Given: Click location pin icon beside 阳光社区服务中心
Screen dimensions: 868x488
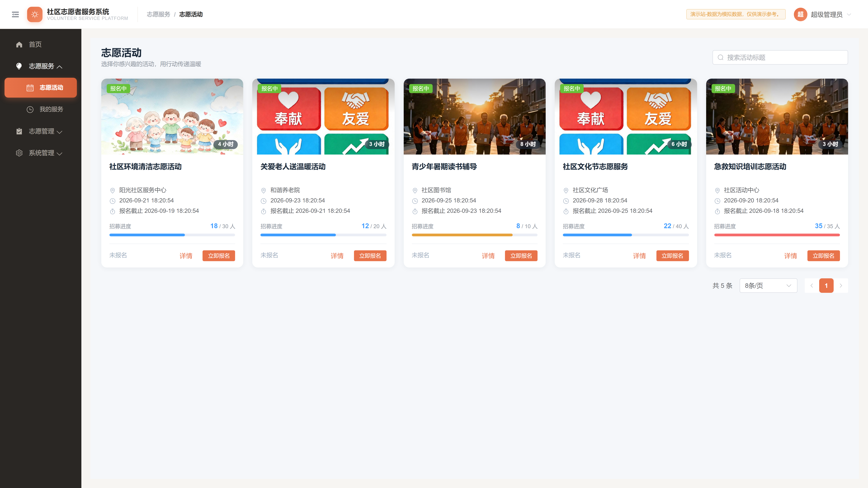Looking at the screenshot, I should [113, 191].
